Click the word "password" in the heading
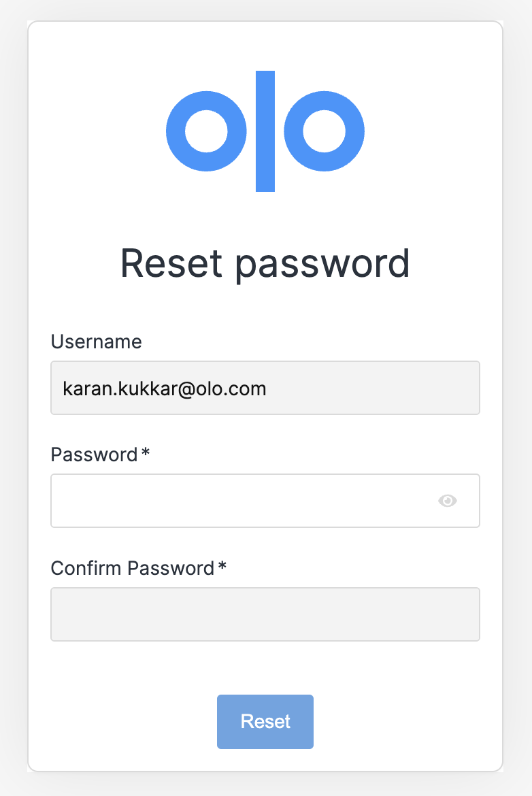The height and width of the screenshot is (796, 532). 322,265
